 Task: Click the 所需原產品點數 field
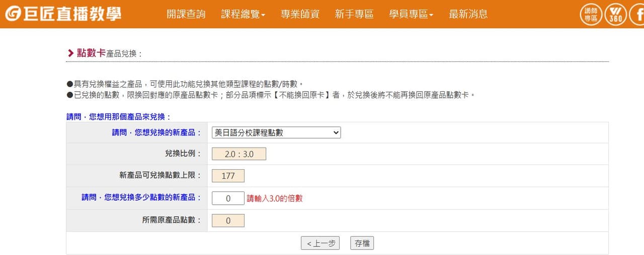point(228,221)
